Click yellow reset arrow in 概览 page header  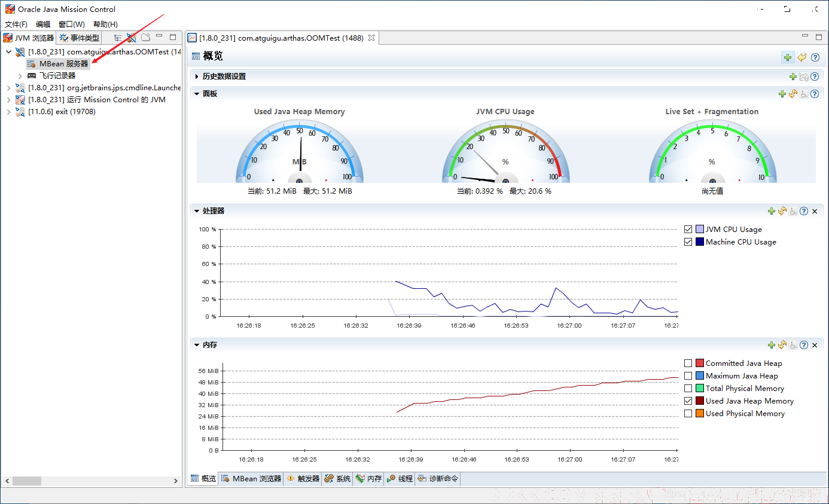pyautogui.click(x=802, y=57)
